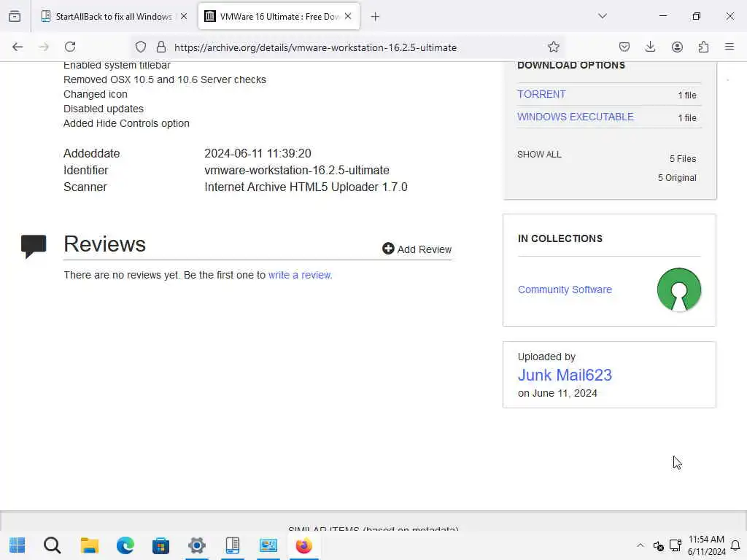Click the Firefox taskbar icon
The image size is (747, 560).
pyautogui.click(x=304, y=545)
